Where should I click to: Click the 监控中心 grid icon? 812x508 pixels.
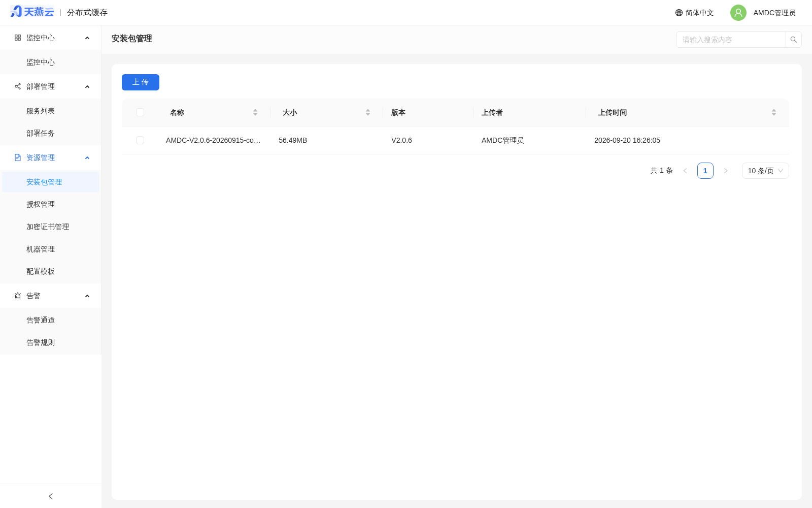pyautogui.click(x=18, y=38)
